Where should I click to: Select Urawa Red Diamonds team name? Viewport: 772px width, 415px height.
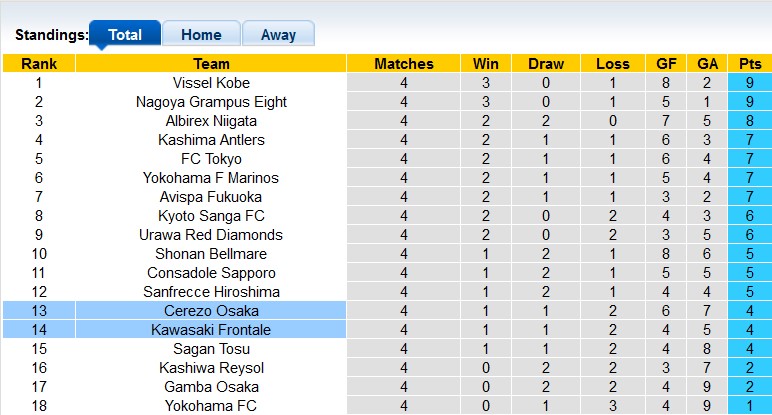(211, 235)
